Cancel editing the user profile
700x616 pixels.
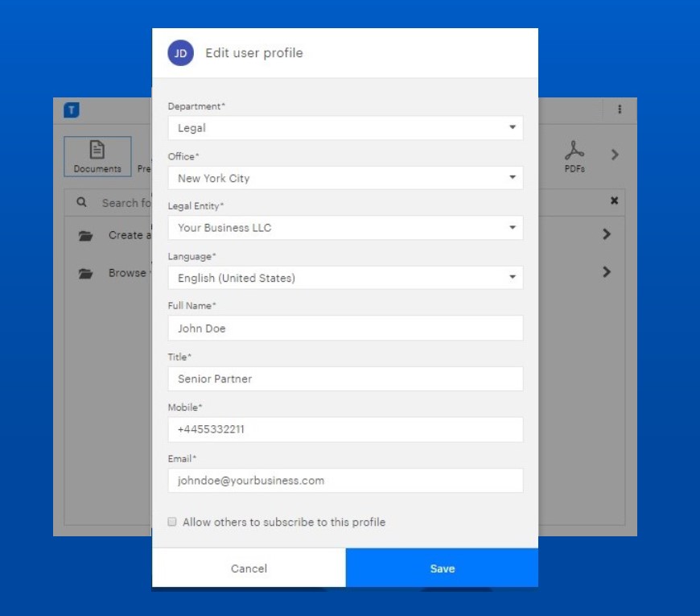click(248, 568)
